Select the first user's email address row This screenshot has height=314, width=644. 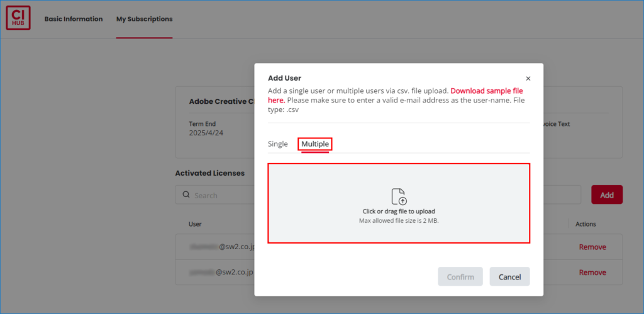coord(221,247)
